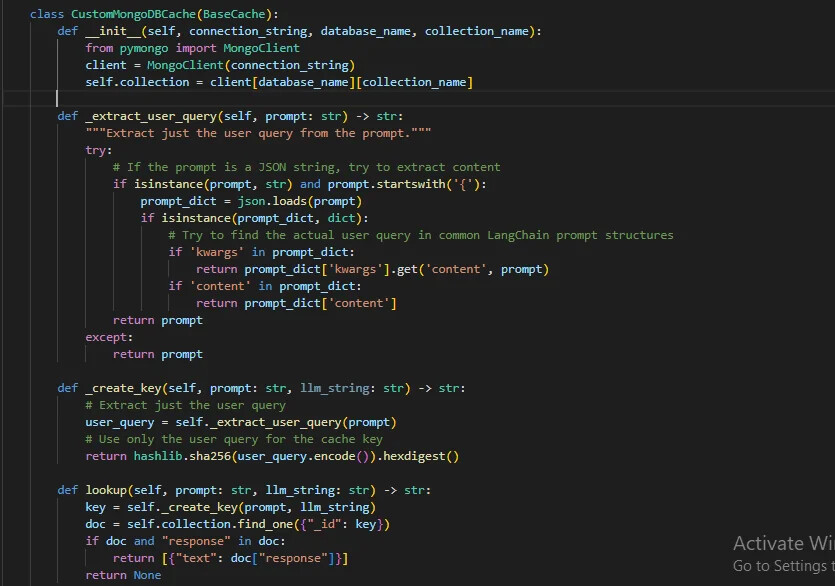Viewport: 835px width, 586px height.
Task: Click the try keyword
Action: pyautogui.click(x=97, y=150)
